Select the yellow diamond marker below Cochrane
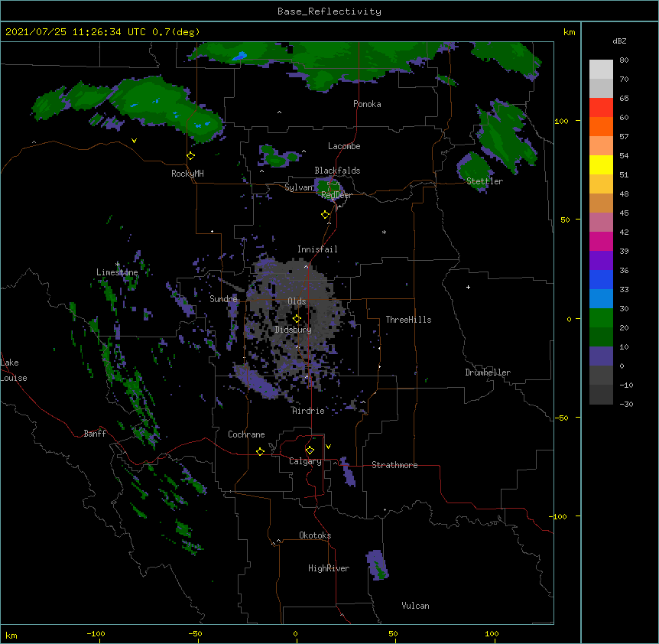659x644 pixels. [x=260, y=451]
